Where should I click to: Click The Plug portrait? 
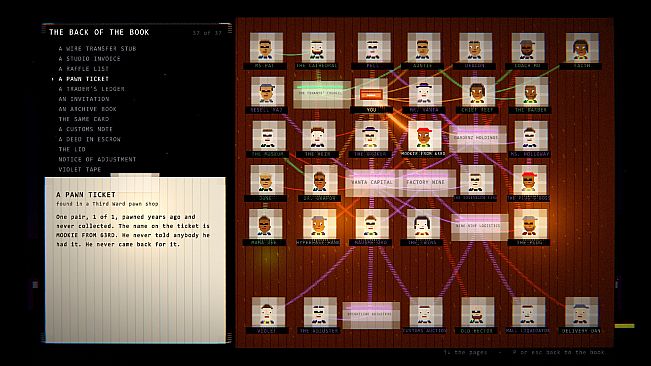point(530,224)
